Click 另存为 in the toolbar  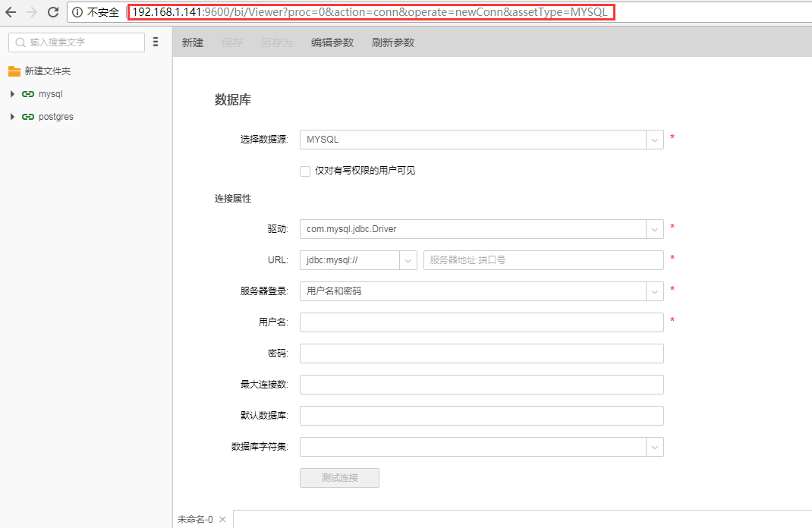pyautogui.click(x=277, y=42)
